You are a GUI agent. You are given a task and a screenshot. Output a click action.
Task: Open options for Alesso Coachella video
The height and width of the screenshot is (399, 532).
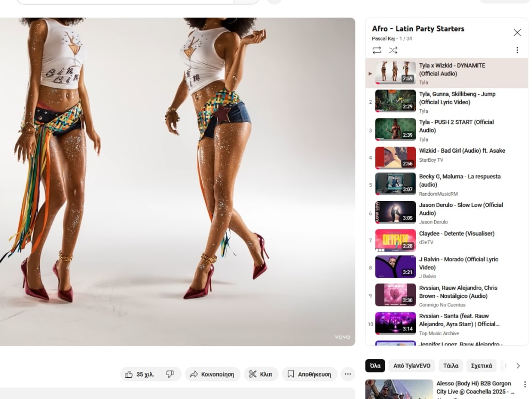pyautogui.click(x=525, y=385)
